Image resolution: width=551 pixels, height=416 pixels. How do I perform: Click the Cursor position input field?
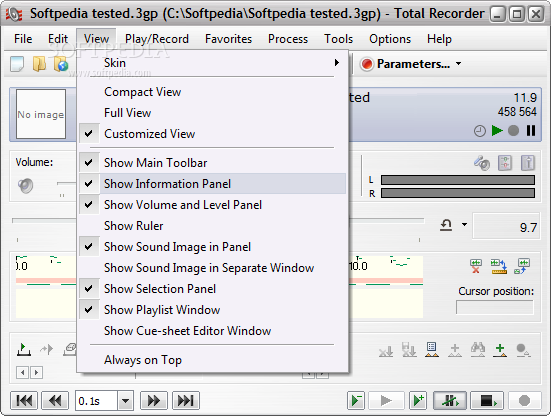click(494, 307)
